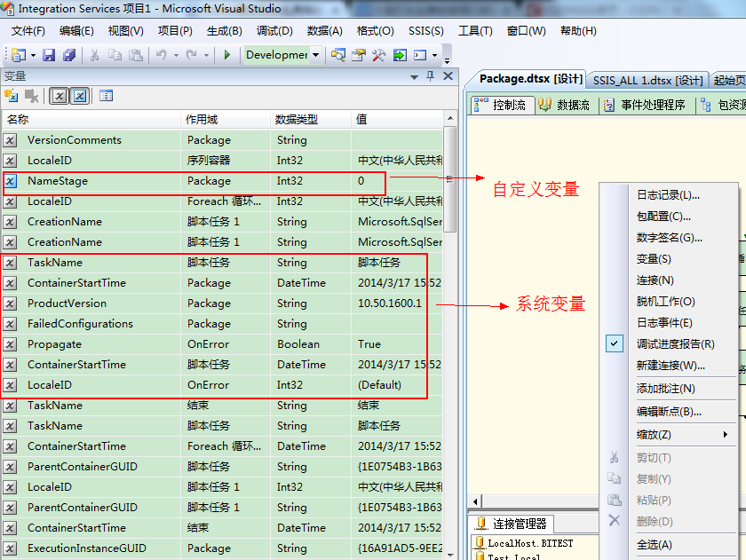The image size is (746, 560).
Task: Open Solution Explorer from its toolbar icon
Action: [338, 55]
